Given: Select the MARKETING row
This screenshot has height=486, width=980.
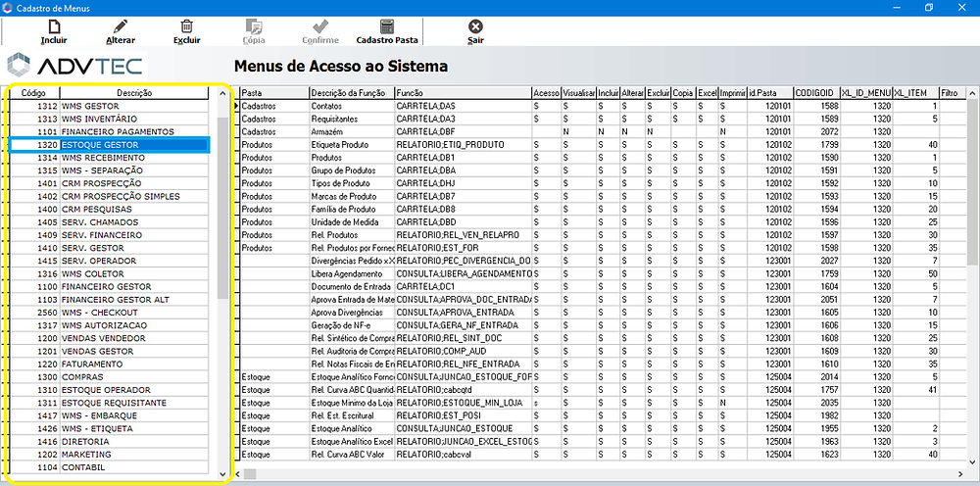Looking at the screenshot, I should click(109, 454).
